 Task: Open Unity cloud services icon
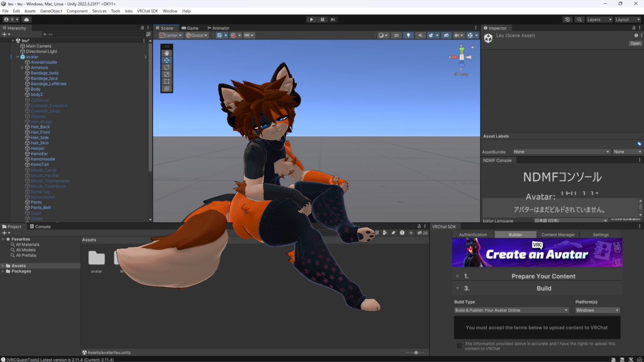point(27,19)
